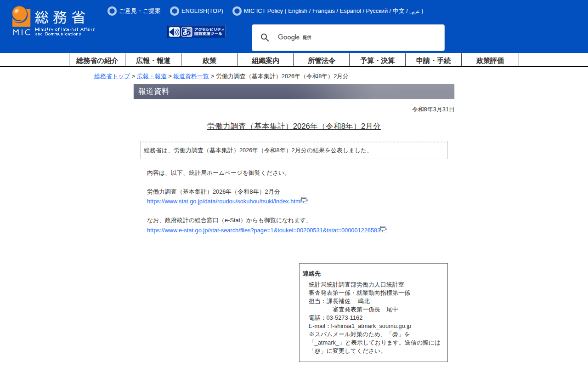This screenshot has height=368, width=588.
Task: Click the date 令和8年3月31日
Action: pos(433,109)
